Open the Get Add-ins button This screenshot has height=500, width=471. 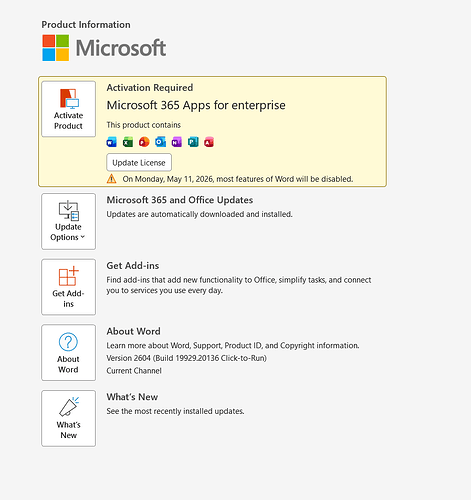(x=68, y=287)
